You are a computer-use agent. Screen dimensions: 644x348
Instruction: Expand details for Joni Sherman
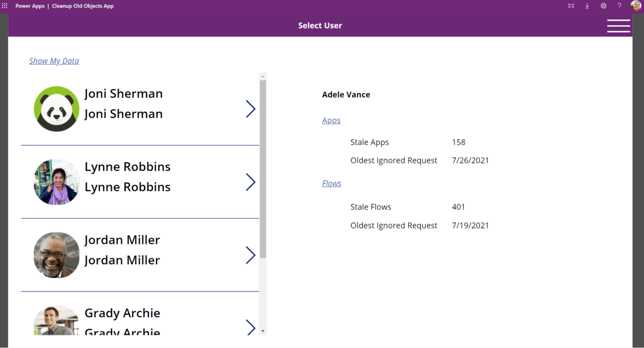click(x=250, y=108)
